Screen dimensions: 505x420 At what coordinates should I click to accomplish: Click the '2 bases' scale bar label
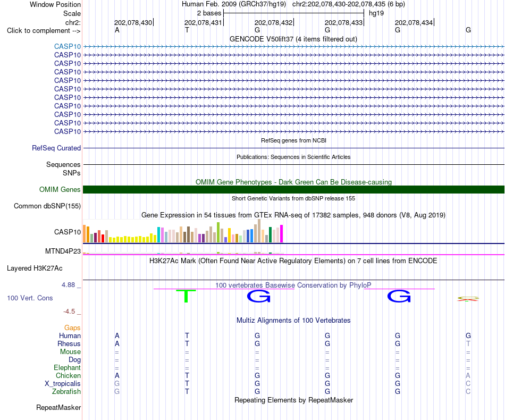(209, 13)
